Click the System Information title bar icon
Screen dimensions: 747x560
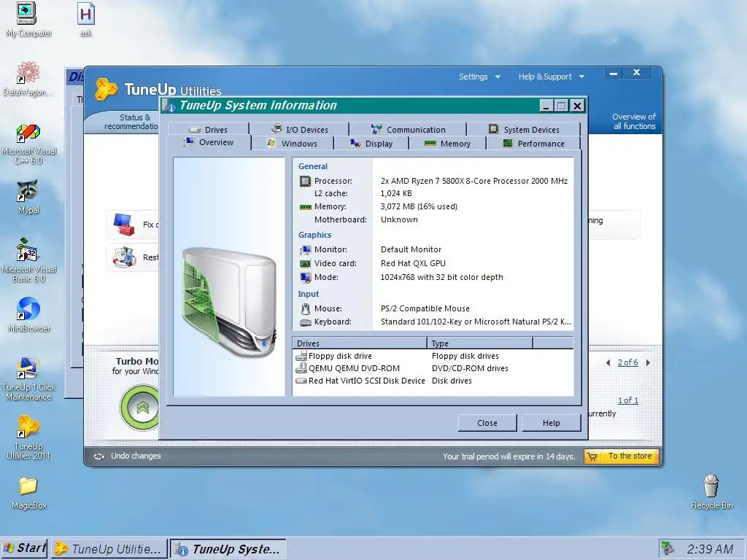tap(169, 105)
